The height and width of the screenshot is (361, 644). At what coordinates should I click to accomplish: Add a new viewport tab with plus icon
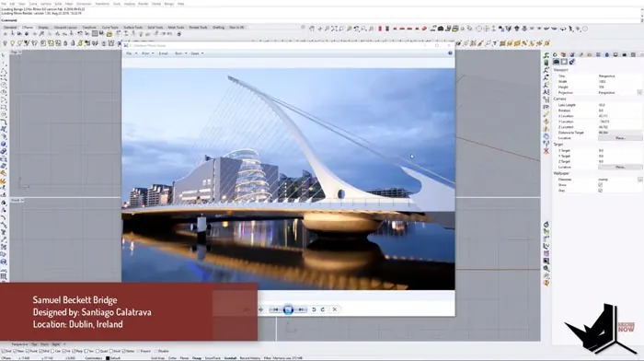pos(64,344)
